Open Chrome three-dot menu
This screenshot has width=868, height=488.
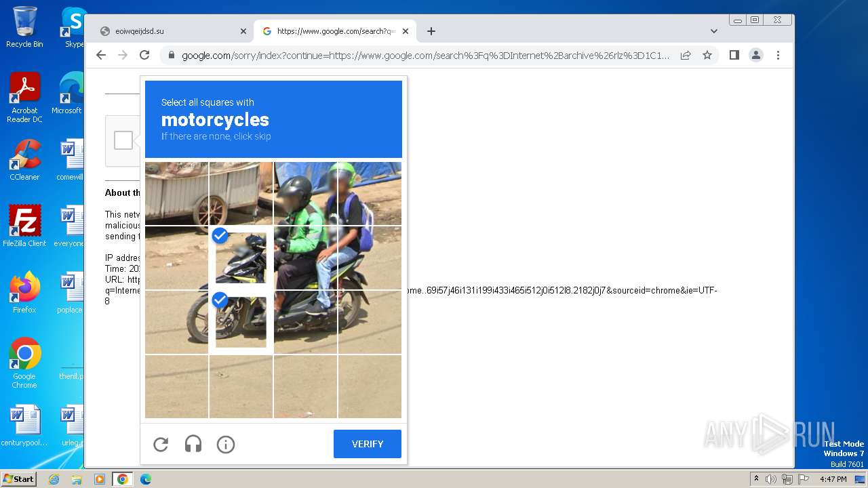point(778,56)
